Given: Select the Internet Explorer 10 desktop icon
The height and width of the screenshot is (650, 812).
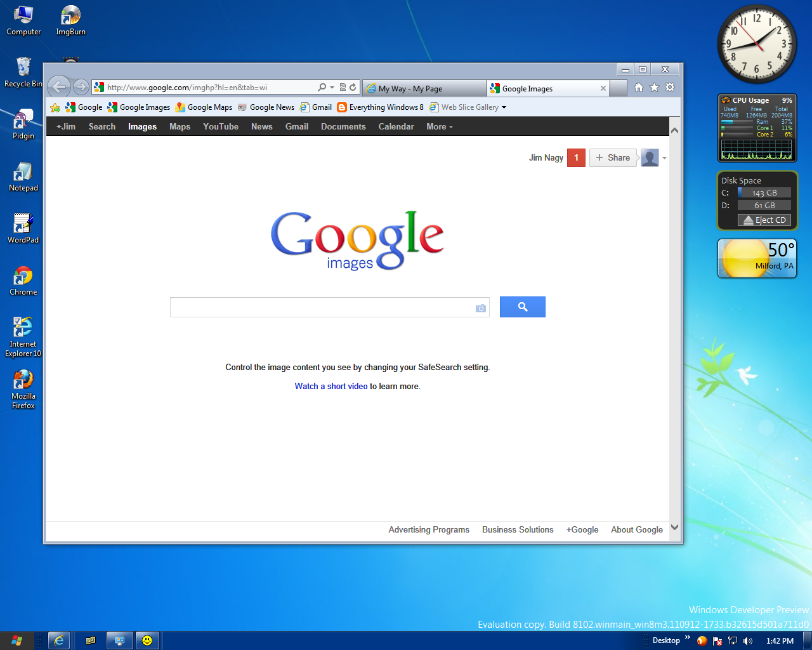Looking at the screenshot, I should [23, 336].
